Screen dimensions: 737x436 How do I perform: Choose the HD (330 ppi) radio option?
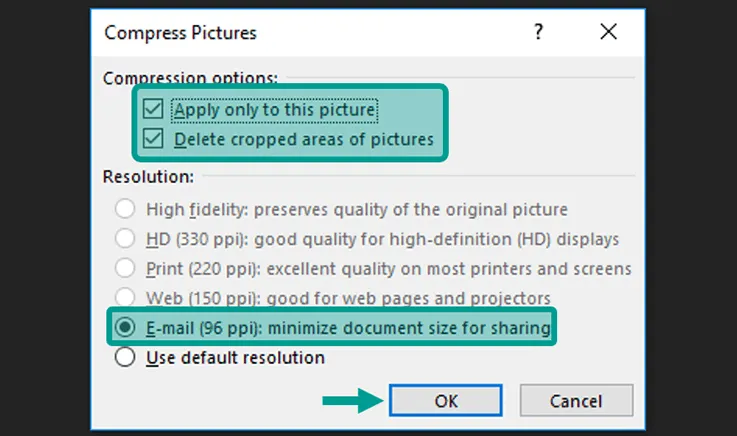point(125,238)
